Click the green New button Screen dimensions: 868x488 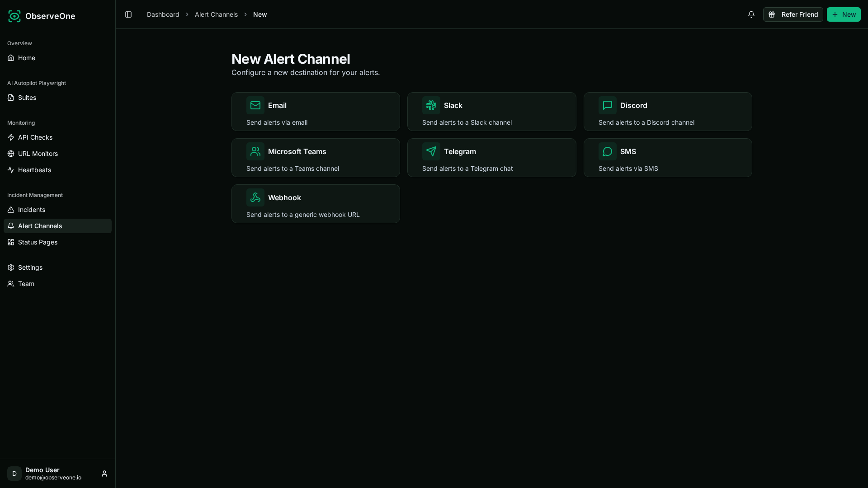pyautogui.click(x=844, y=14)
